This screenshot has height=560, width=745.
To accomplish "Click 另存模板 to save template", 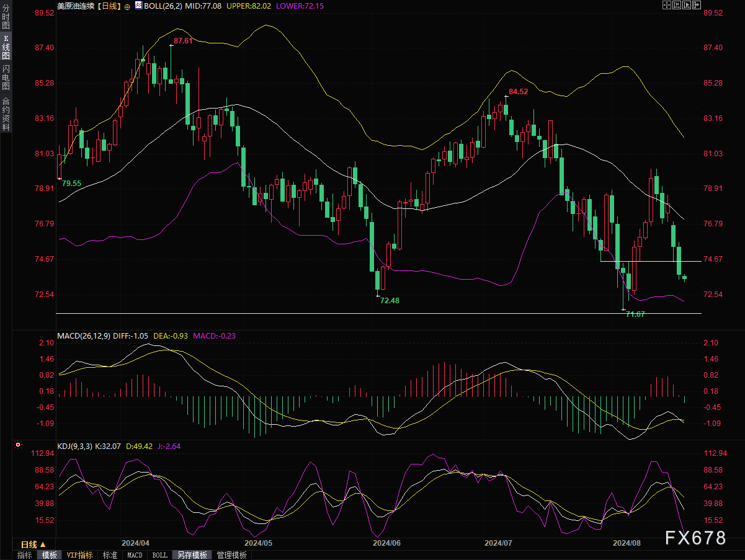I will [190, 555].
